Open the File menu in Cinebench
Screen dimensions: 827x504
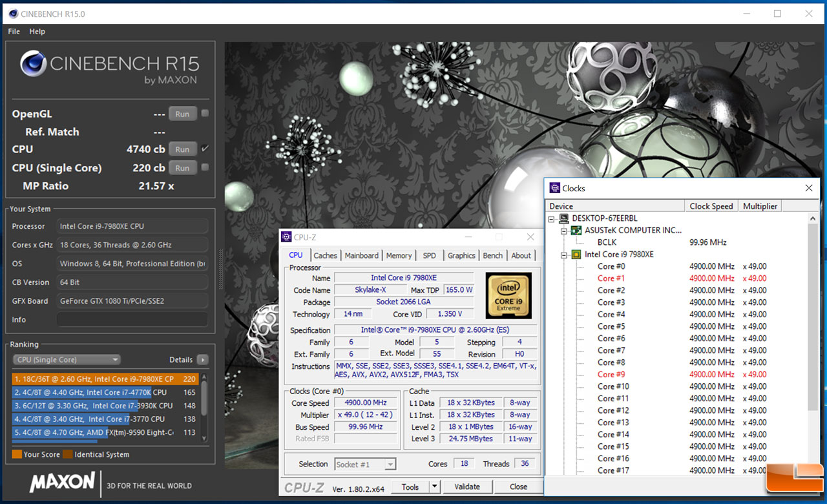click(14, 31)
